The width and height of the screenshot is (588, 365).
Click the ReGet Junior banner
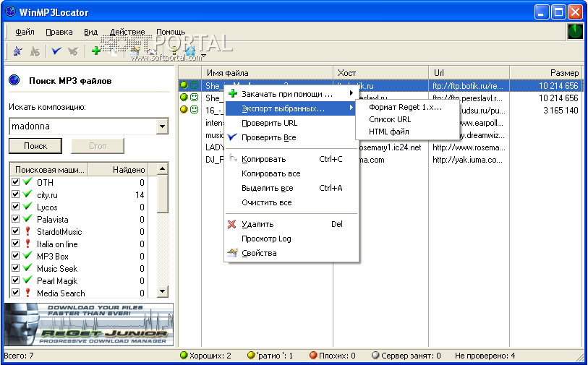tap(89, 324)
